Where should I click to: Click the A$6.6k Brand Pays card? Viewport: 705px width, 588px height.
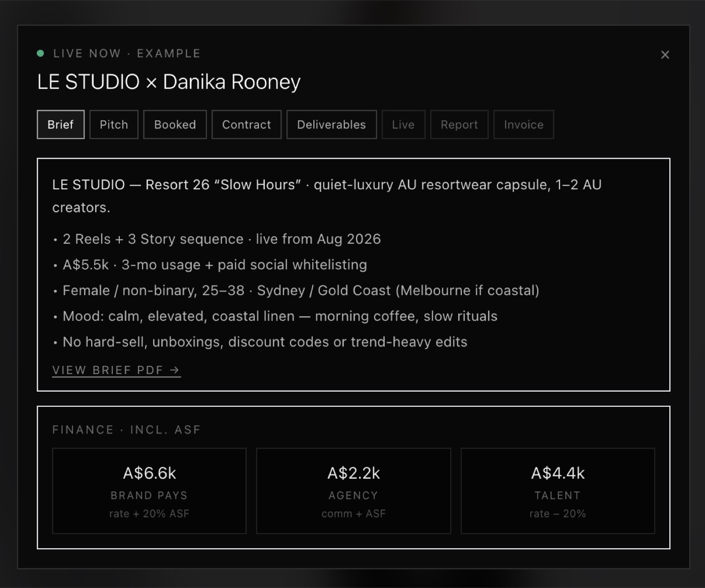tap(149, 491)
